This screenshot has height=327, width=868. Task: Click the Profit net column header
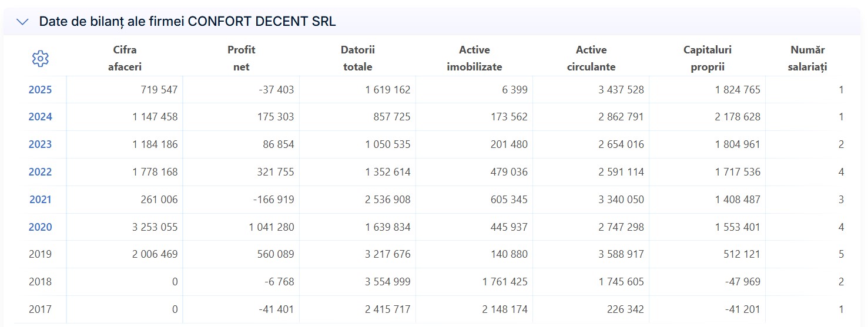coord(242,58)
